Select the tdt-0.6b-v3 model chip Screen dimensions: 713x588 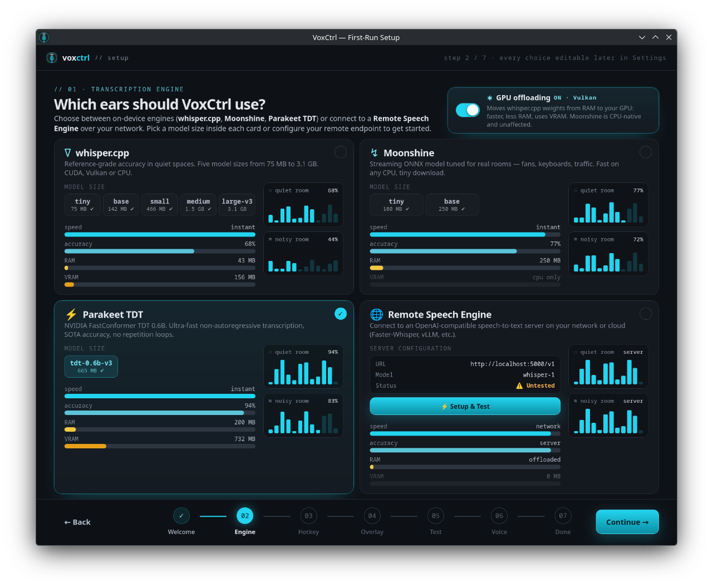tap(91, 367)
